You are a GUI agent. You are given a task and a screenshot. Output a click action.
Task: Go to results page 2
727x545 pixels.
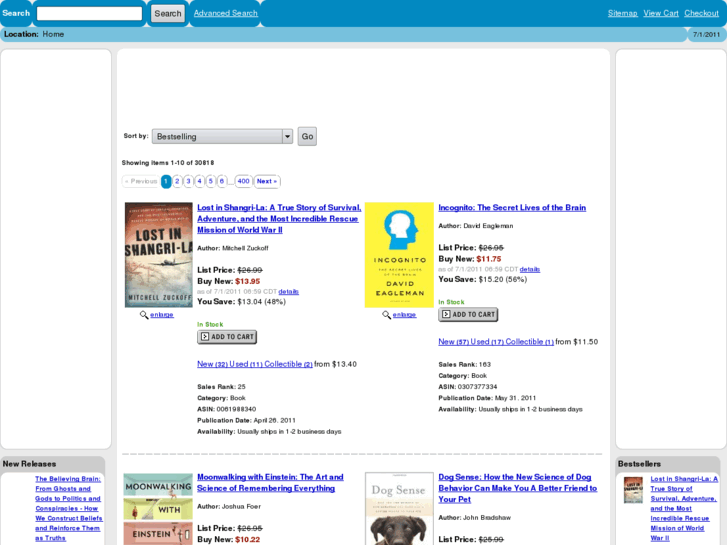(177, 181)
